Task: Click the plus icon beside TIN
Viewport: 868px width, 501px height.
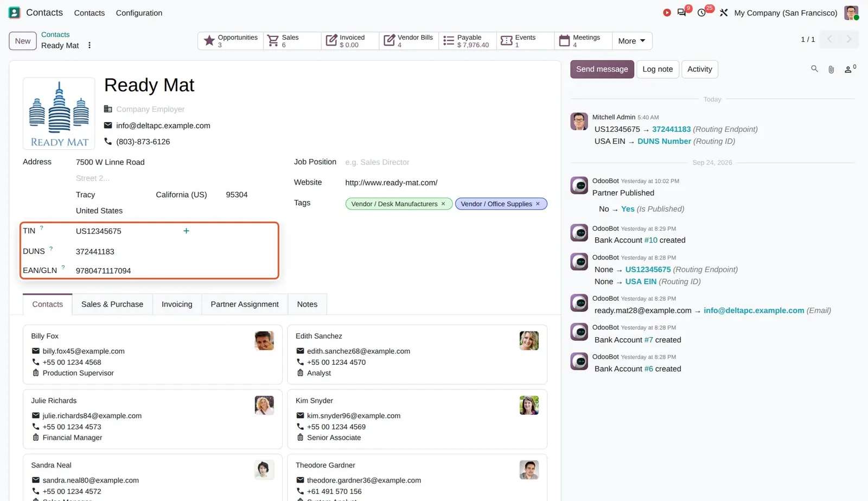Action: tap(186, 231)
